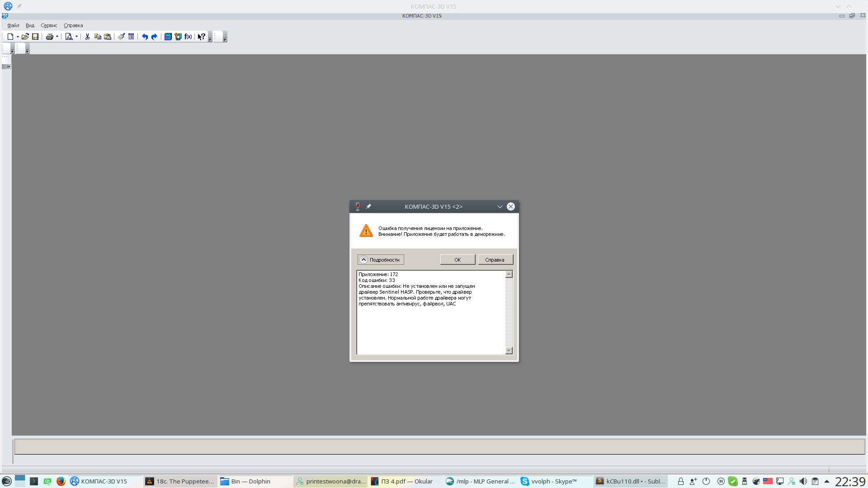Screen dimensions: 868x488
Task: Click the Cut scissors icon
Action: [x=87, y=37]
